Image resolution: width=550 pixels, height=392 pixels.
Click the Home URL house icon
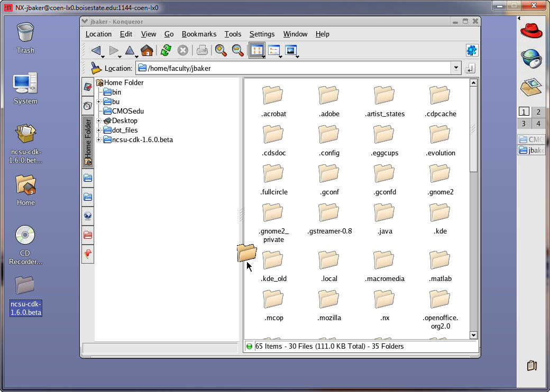pos(146,51)
